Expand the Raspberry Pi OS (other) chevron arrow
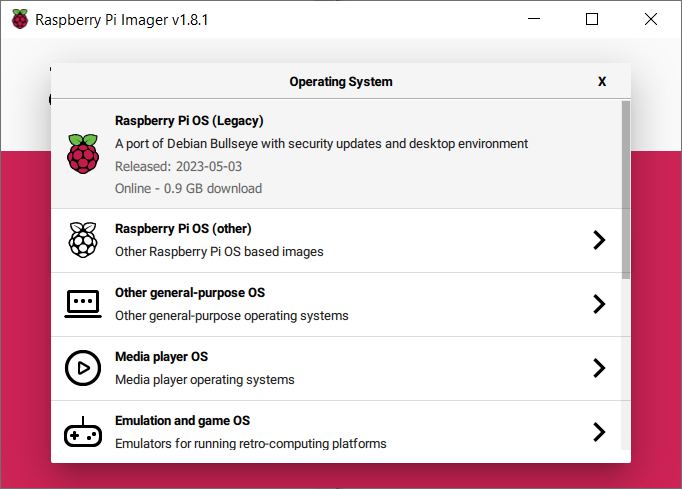Image resolution: width=682 pixels, height=489 pixels. point(599,240)
